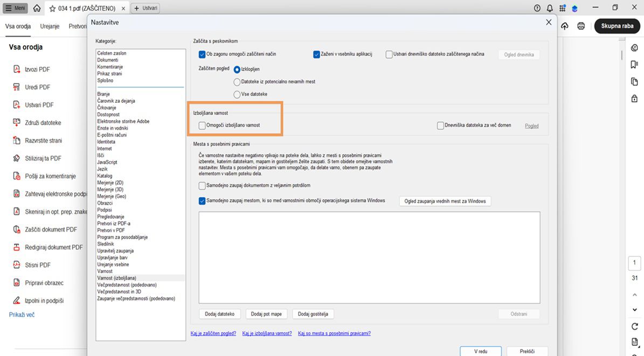Click the upload to cloud icon

click(x=565, y=26)
